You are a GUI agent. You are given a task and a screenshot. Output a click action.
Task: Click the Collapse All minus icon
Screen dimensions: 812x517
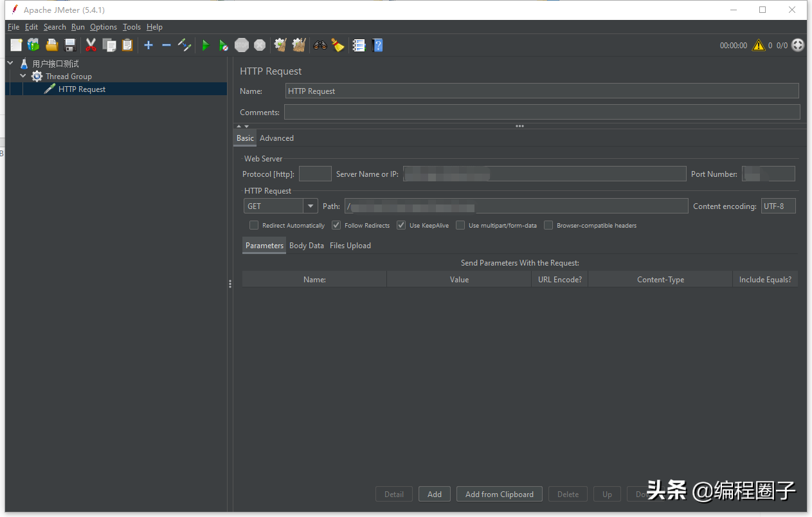tap(167, 45)
